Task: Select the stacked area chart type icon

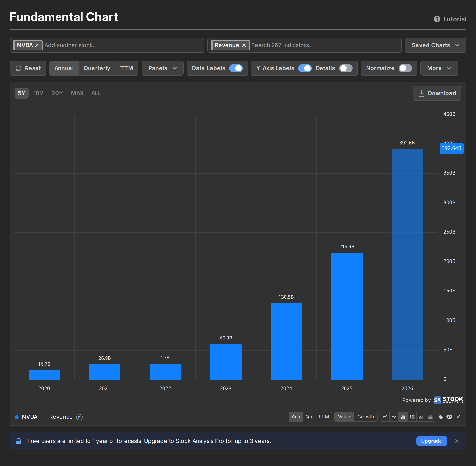Action: pyautogui.click(x=430, y=417)
